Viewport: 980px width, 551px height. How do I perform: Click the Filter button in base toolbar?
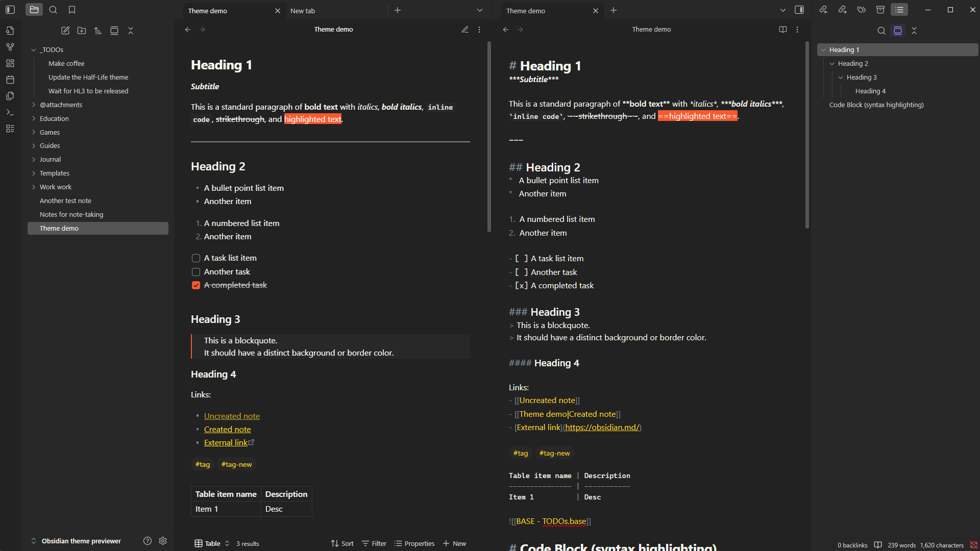[x=374, y=543]
